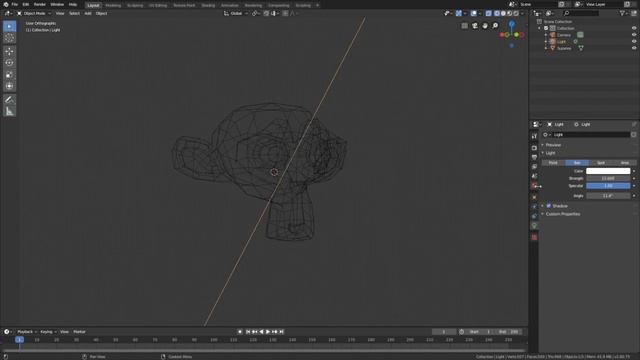Open the Edit menu

pyautogui.click(x=26, y=4)
